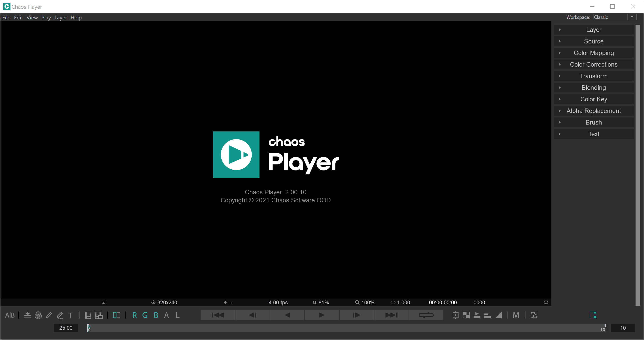Open the View menu
The image size is (644, 340).
[x=32, y=18]
